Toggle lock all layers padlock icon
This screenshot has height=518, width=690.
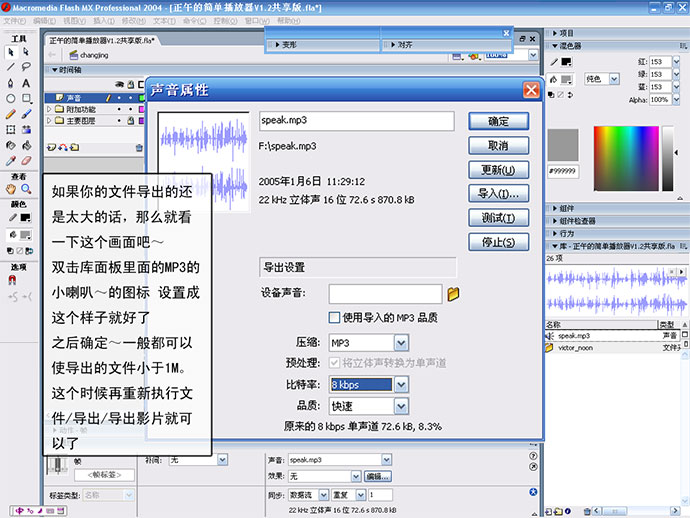click(x=131, y=84)
